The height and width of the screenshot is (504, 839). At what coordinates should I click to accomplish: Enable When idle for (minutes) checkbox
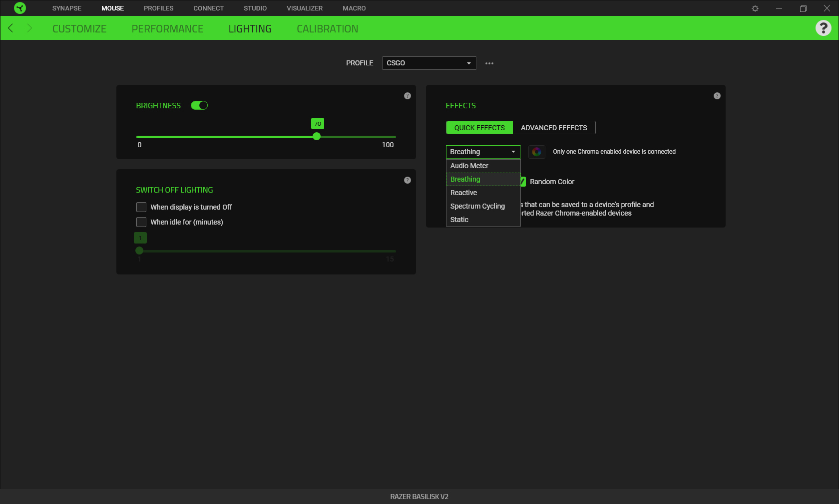pos(141,222)
